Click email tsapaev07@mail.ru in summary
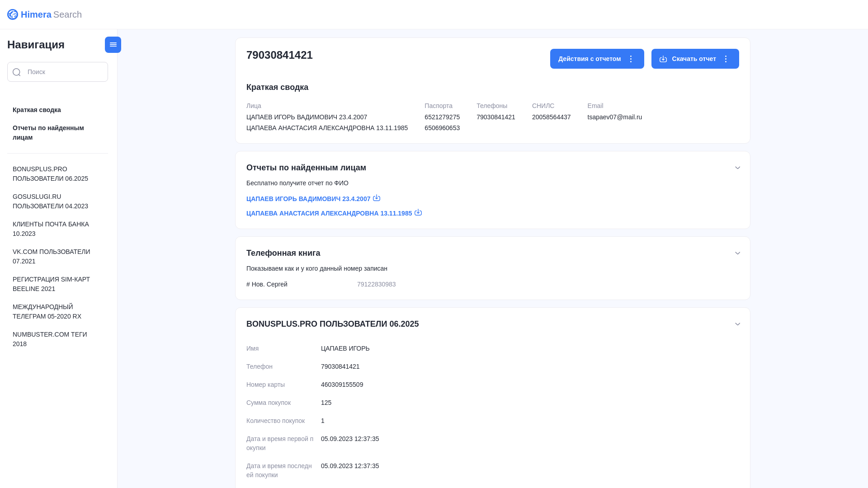The width and height of the screenshot is (868, 488). pos(614,117)
